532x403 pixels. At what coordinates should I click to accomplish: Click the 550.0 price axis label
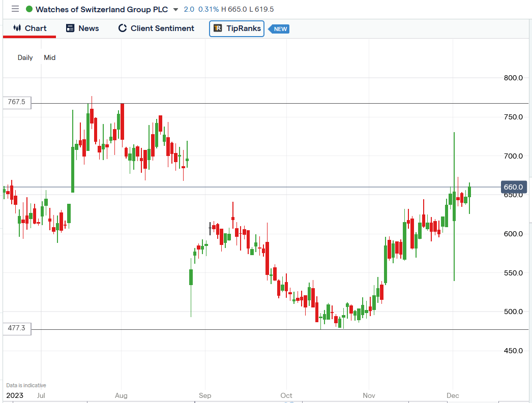click(513, 273)
